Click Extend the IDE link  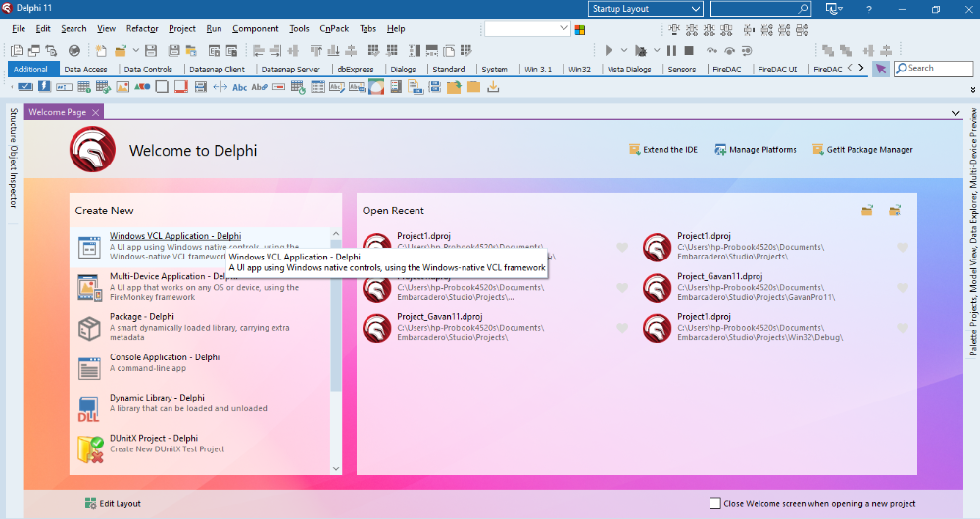point(663,149)
